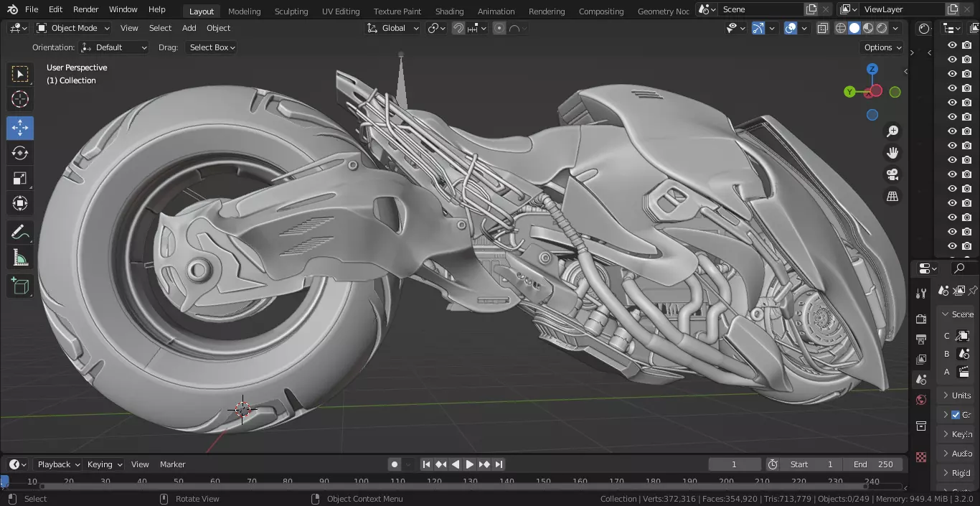Toggle show overlays button
Screen dimensions: 980x506
tap(791, 28)
